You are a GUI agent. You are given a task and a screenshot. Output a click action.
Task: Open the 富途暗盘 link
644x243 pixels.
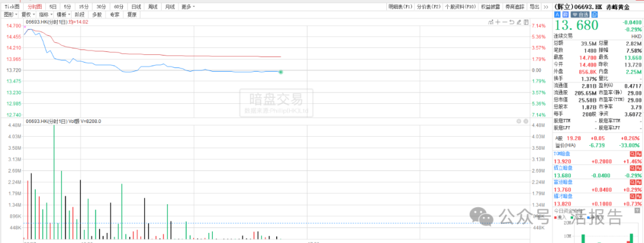[564, 182]
